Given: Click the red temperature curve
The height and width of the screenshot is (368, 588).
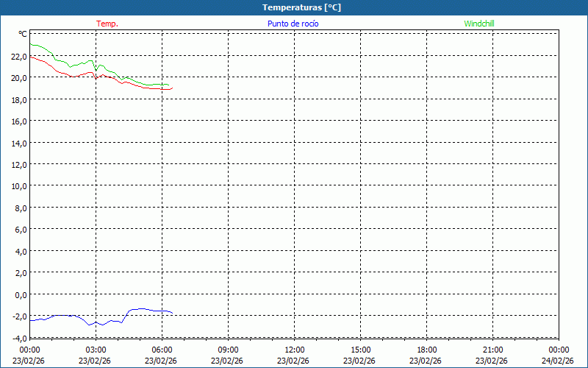Looking at the screenshot, I should pos(73,76).
